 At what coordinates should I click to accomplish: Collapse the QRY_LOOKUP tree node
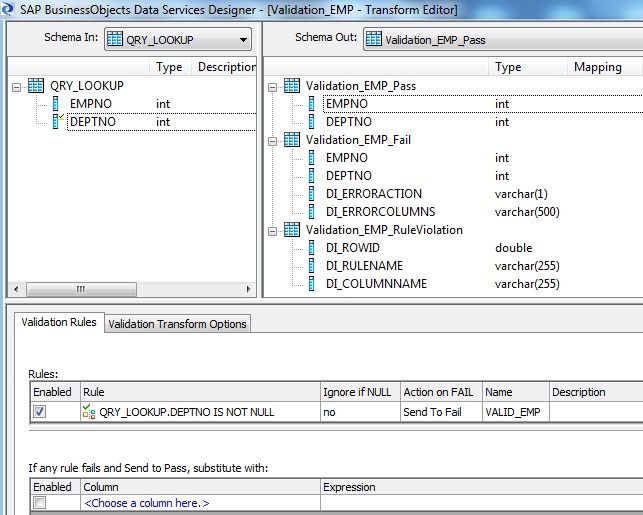click(x=16, y=87)
